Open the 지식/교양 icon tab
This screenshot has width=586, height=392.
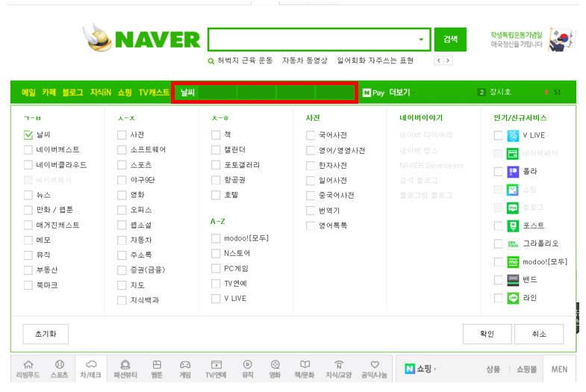339,369
